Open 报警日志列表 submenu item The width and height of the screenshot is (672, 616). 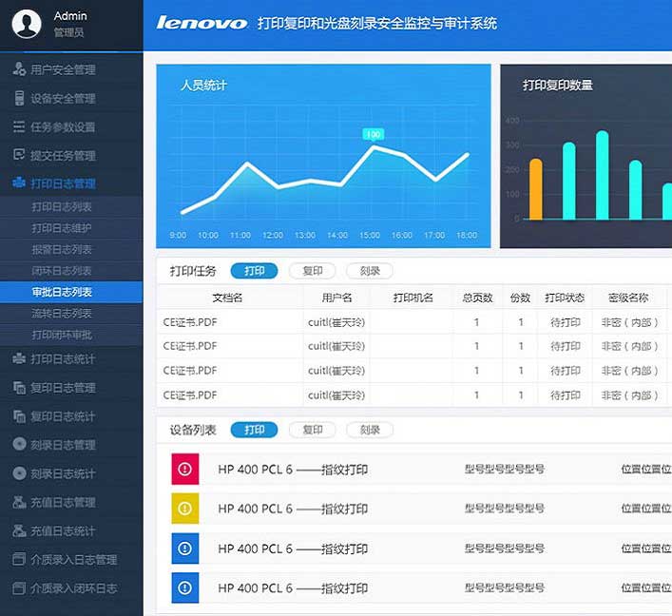pyautogui.click(x=62, y=249)
